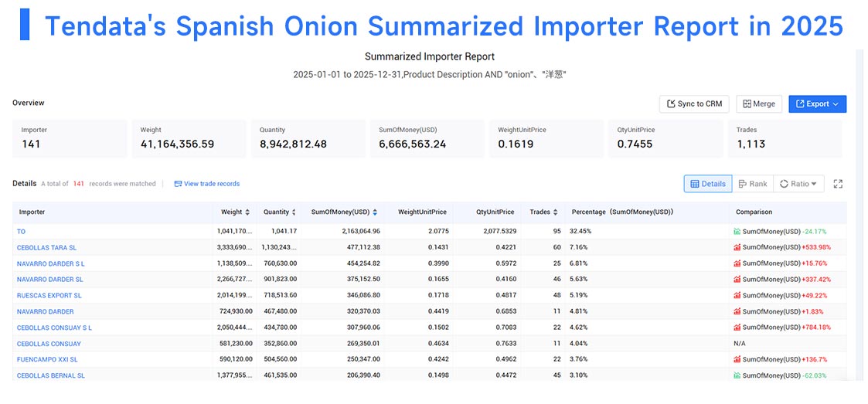
Task: Click trend icon in CEBOLLAS BERNAL SL row
Action: (737, 375)
